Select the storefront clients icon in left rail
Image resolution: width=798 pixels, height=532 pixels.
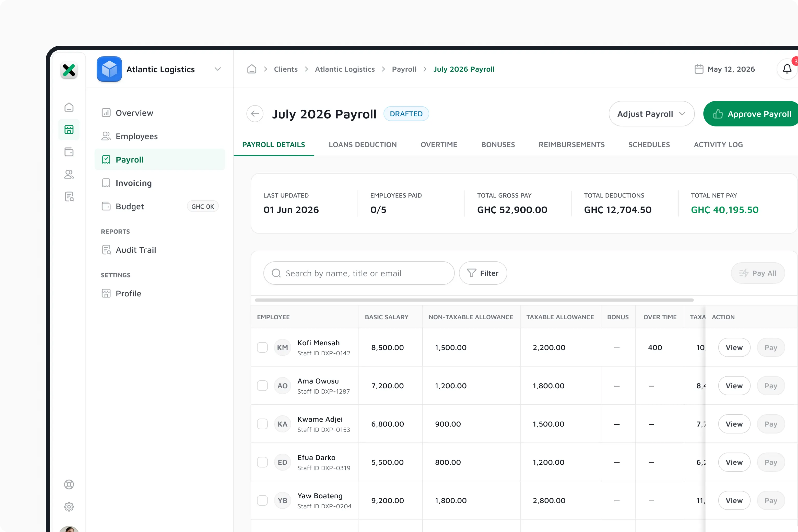tap(69, 129)
